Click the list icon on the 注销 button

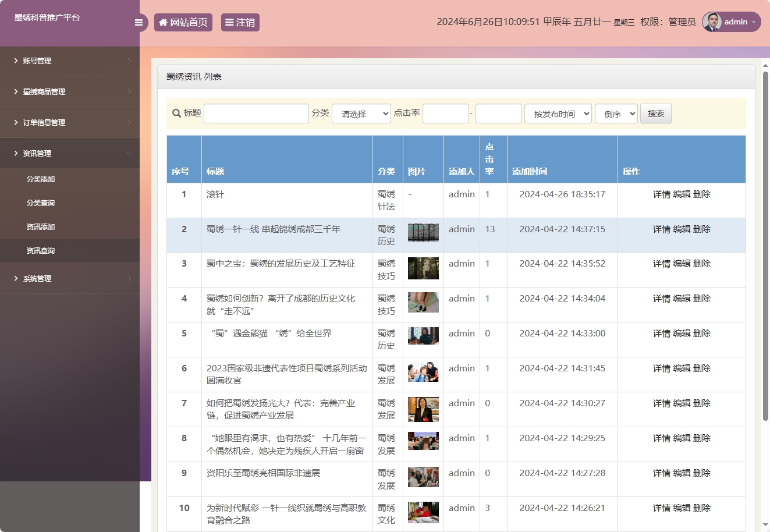(229, 22)
